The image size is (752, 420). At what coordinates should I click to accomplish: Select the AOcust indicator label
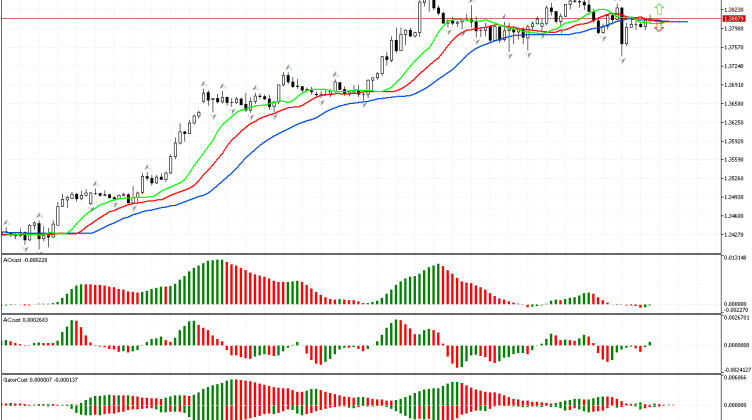point(25,260)
